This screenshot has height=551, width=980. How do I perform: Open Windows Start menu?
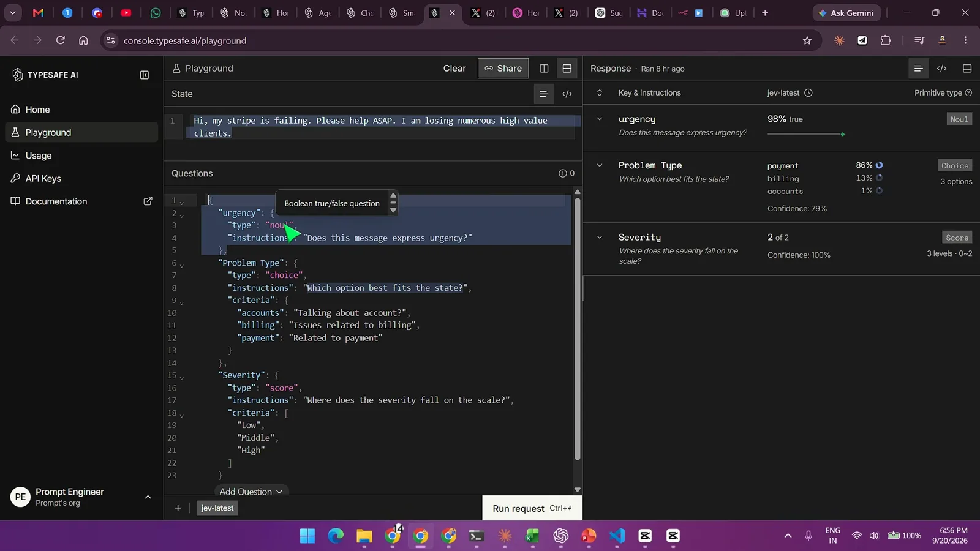pyautogui.click(x=307, y=536)
